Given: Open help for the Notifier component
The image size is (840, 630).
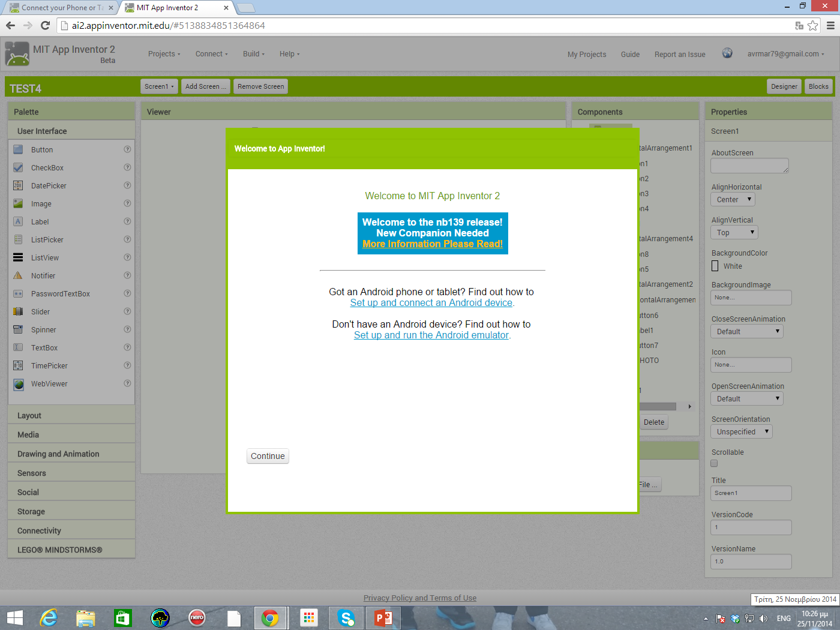Looking at the screenshot, I should (127, 275).
